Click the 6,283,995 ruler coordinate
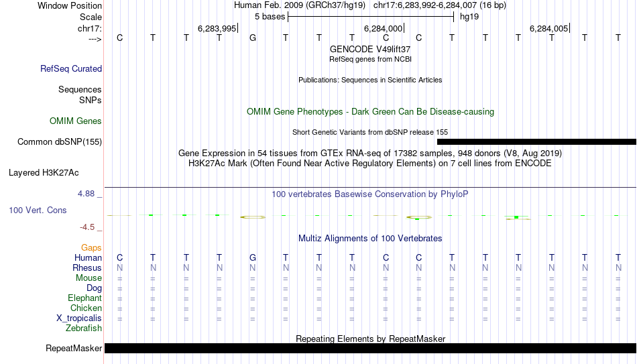The height and width of the screenshot is (364, 637). pyautogui.click(x=217, y=28)
